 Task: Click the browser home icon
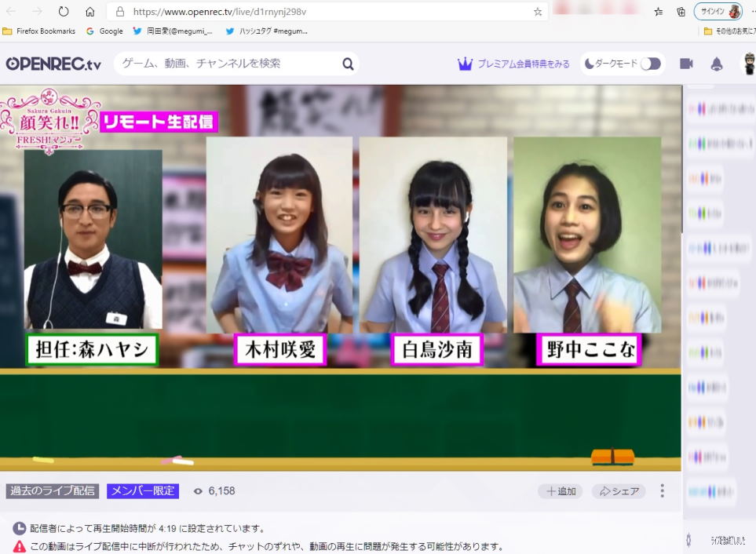(x=90, y=12)
